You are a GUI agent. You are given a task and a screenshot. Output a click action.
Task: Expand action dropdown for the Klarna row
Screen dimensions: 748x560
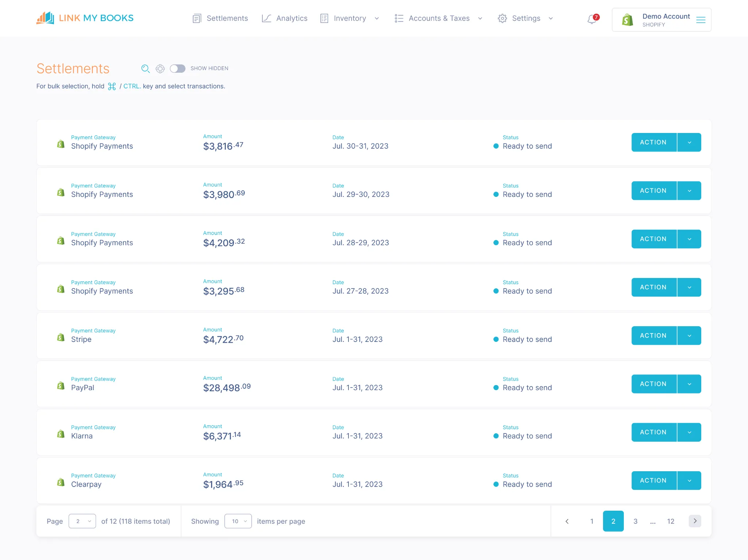(x=689, y=432)
